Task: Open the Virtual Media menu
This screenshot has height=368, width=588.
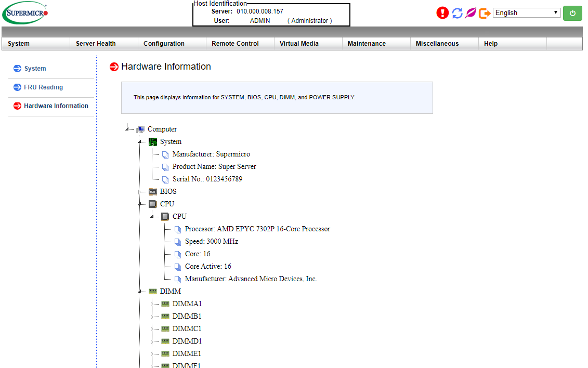Action: coord(308,44)
